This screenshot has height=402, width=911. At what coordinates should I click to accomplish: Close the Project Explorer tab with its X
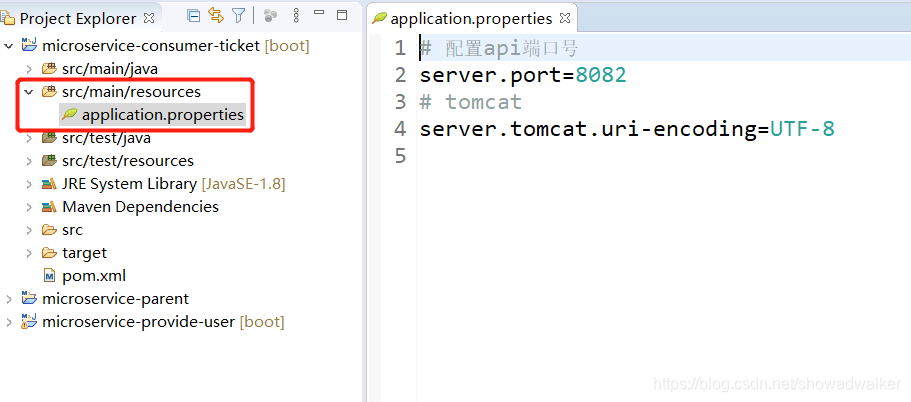149,18
